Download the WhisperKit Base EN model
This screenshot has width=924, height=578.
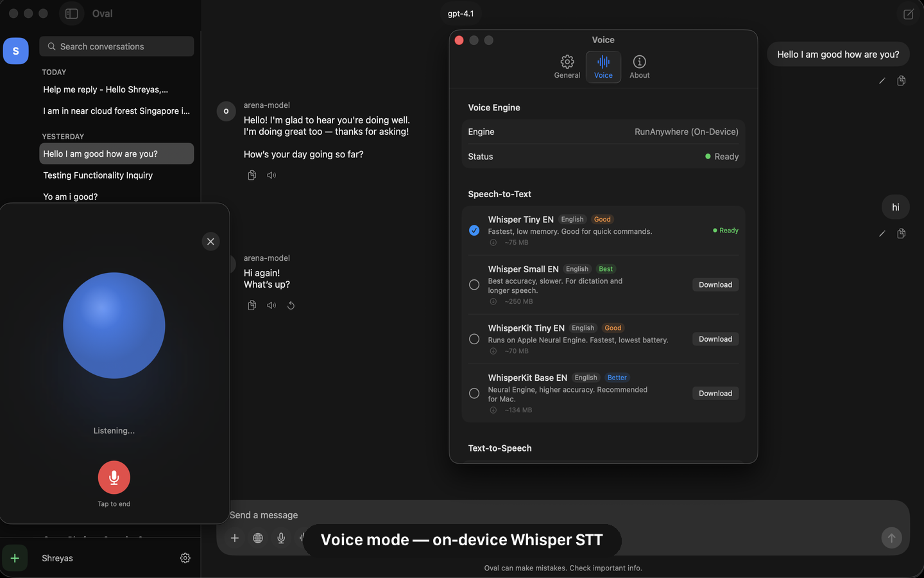pyautogui.click(x=715, y=394)
